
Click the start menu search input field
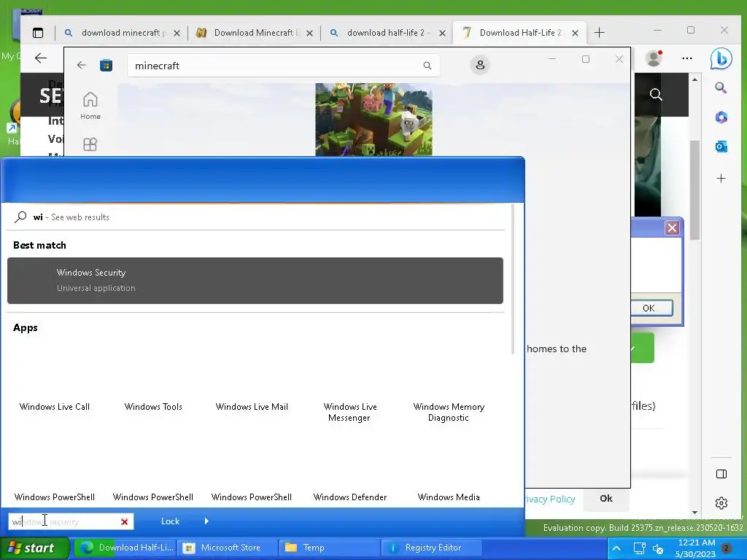tap(71, 522)
